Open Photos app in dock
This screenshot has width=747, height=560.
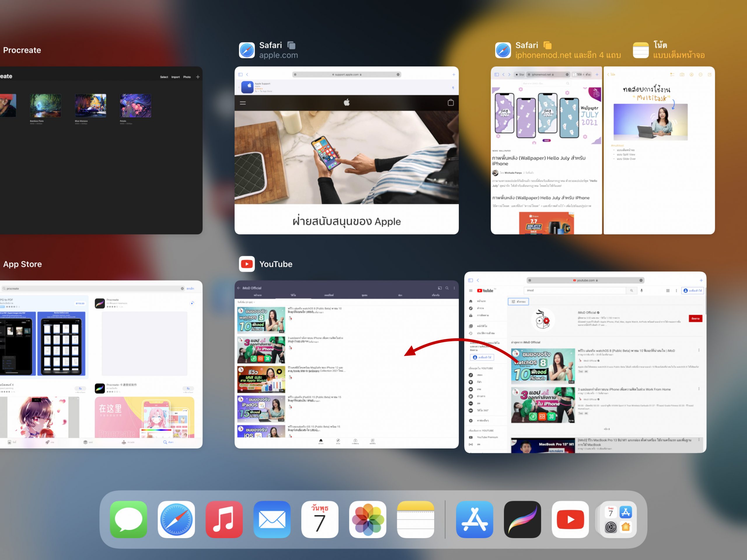coord(368,519)
